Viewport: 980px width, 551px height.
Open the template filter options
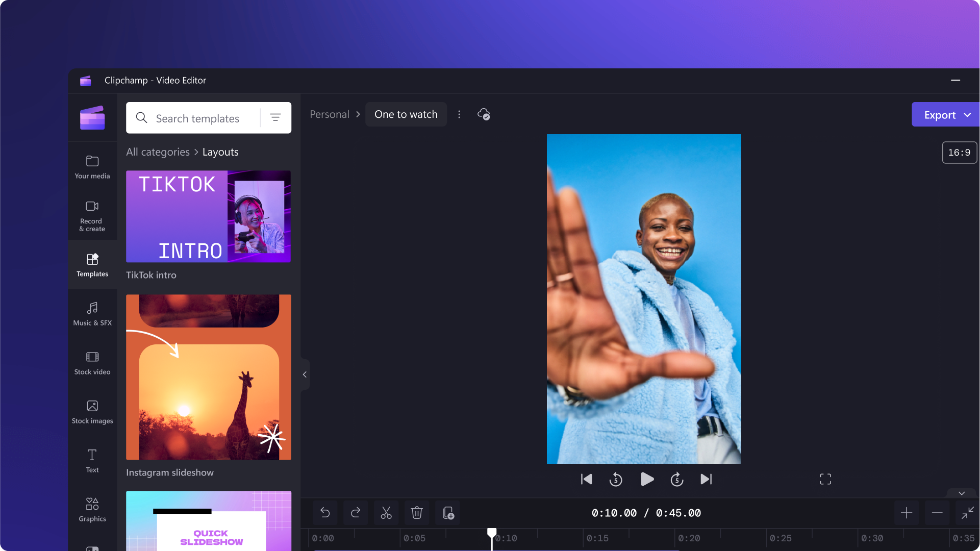[x=275, y=118]
